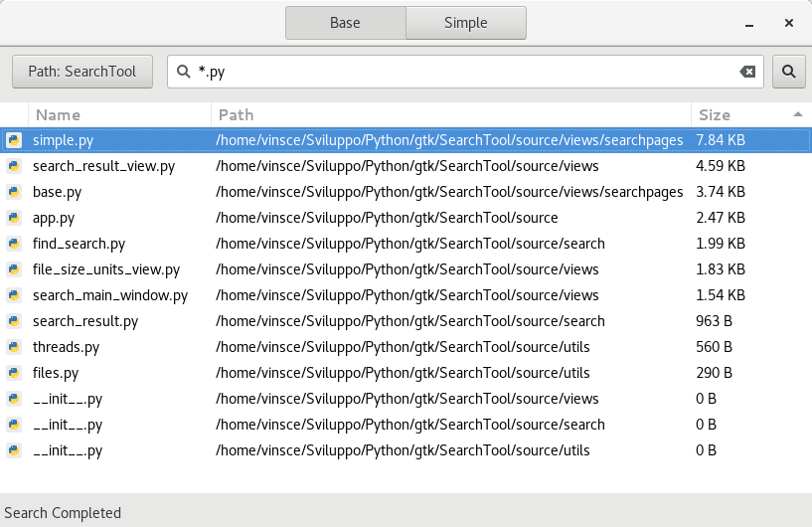
Task: Click Python icon of search_result.py
Action: 14,321
